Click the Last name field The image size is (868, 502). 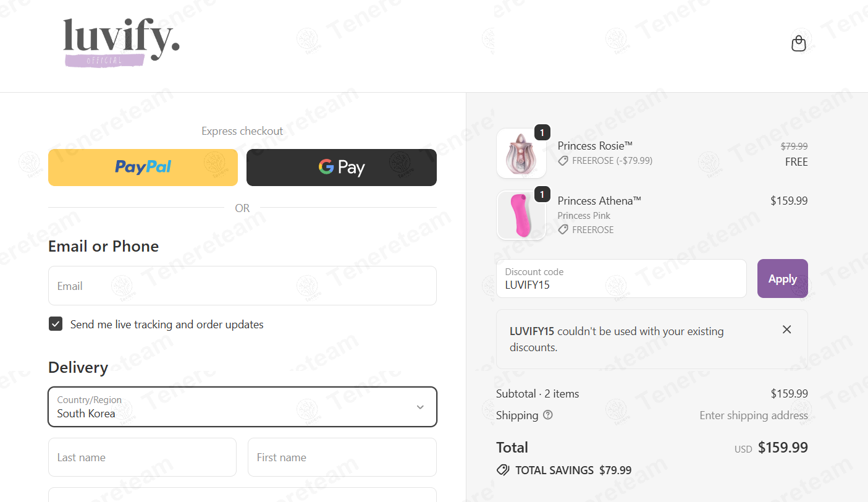[142, 457]
